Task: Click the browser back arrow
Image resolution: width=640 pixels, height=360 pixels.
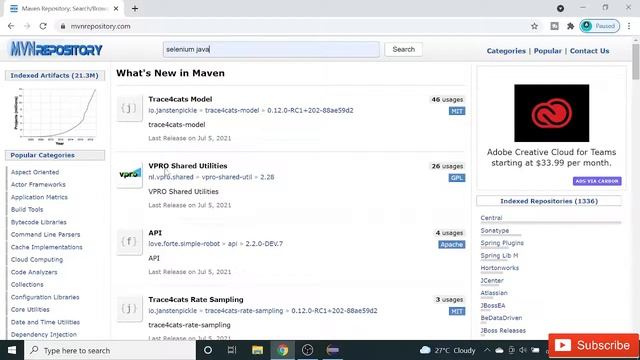Action: (11, 26)
